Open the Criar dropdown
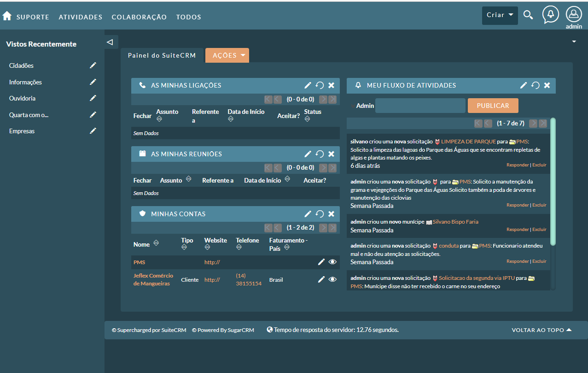The height and width of the screenshot is (373, 588). tap(500, 15)
